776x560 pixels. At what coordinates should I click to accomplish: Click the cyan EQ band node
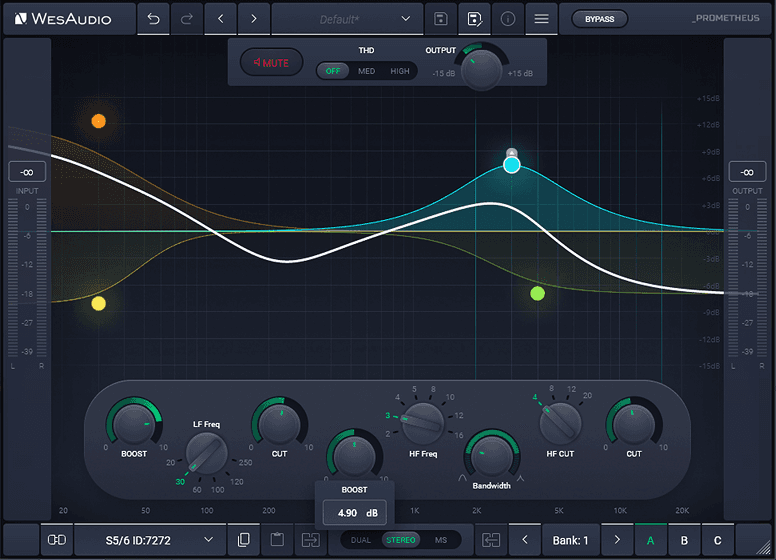tap(512, 164)
